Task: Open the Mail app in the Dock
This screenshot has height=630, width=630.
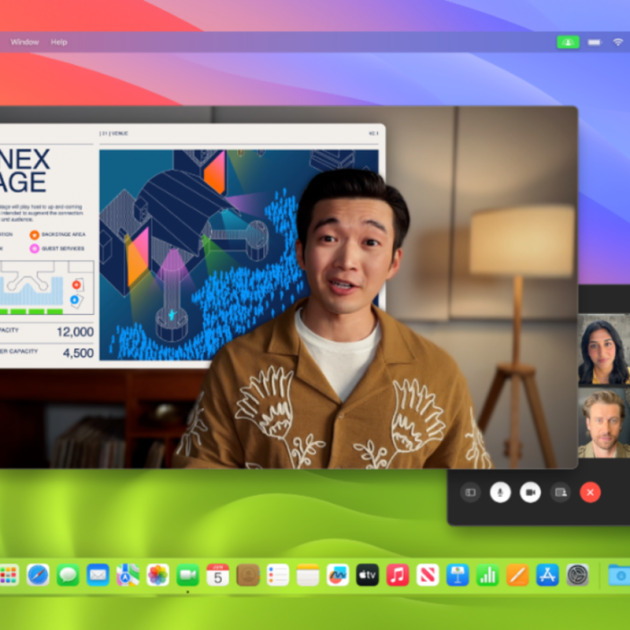Action: coord(98,575)
